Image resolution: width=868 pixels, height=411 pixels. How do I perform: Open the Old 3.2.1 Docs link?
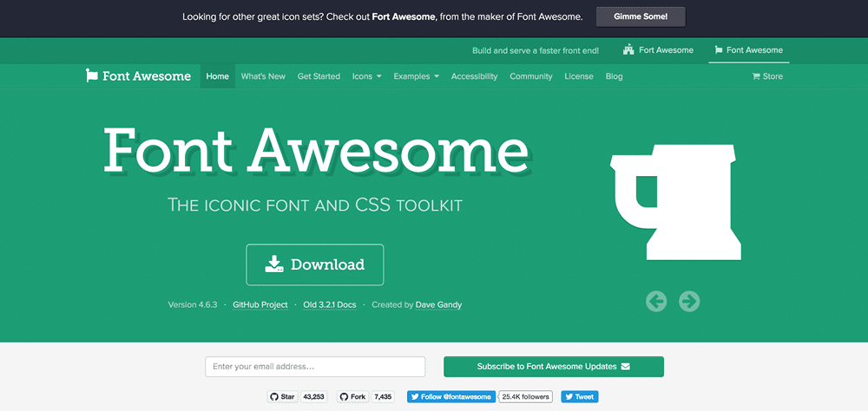click(330, 305)
